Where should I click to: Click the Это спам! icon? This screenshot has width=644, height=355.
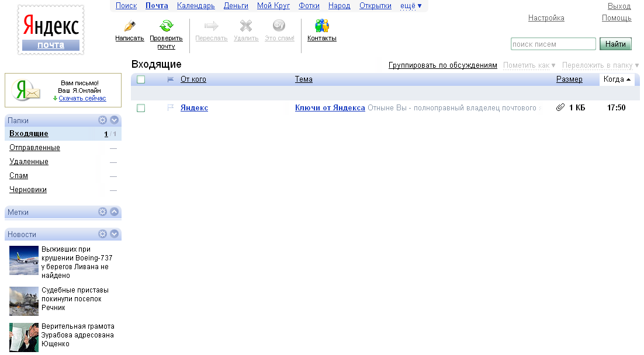[x=279, y=26]
